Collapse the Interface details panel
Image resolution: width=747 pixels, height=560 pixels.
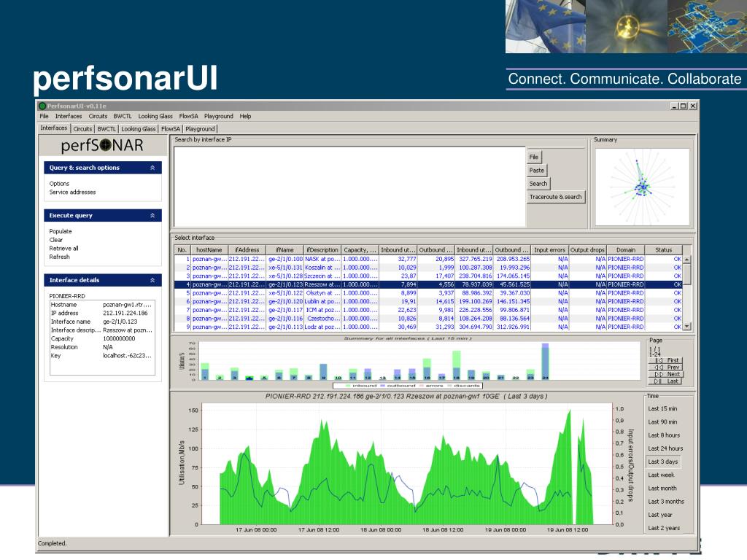[x=152, y=281]
